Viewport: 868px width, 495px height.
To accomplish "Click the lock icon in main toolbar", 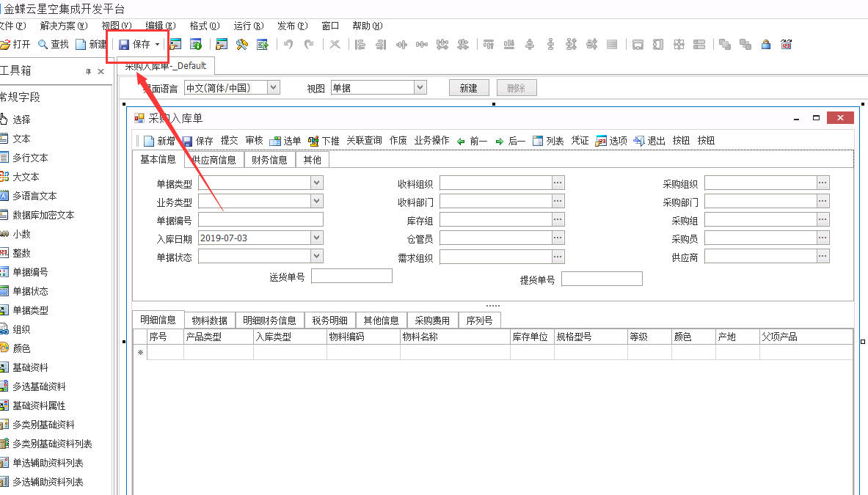I will [765, 44].
